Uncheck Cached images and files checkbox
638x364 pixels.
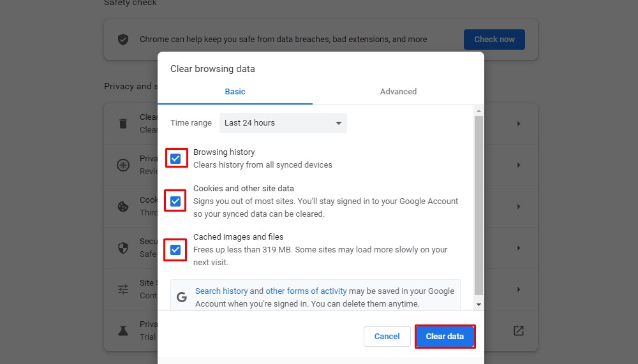[176, 250]
